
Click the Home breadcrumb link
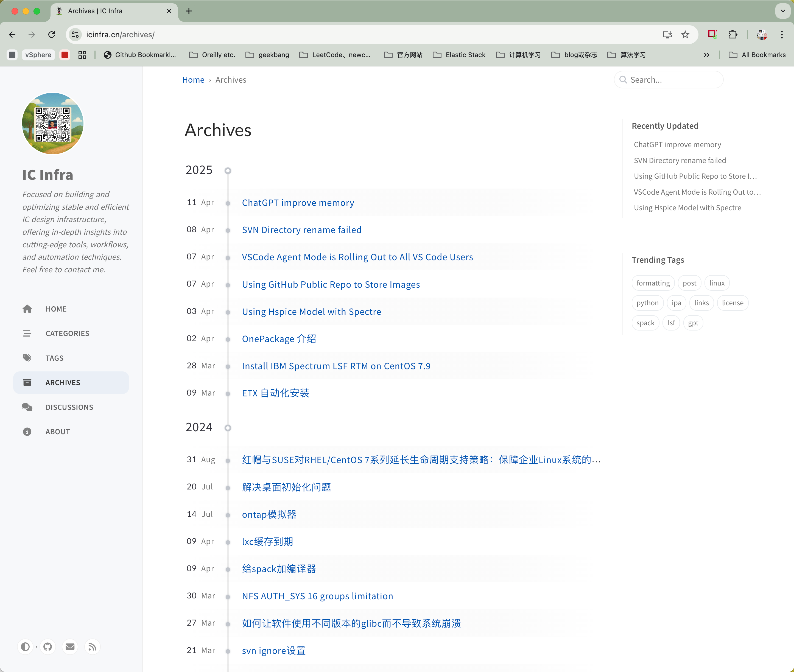click(x=193, y=80)
